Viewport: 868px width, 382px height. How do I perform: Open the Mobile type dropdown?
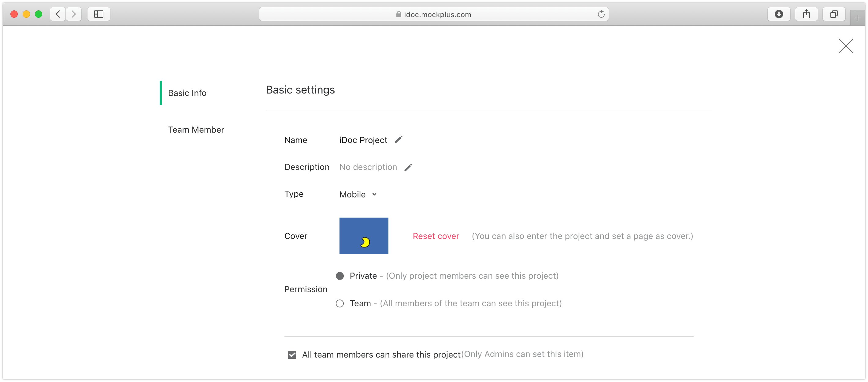(358, 195)
